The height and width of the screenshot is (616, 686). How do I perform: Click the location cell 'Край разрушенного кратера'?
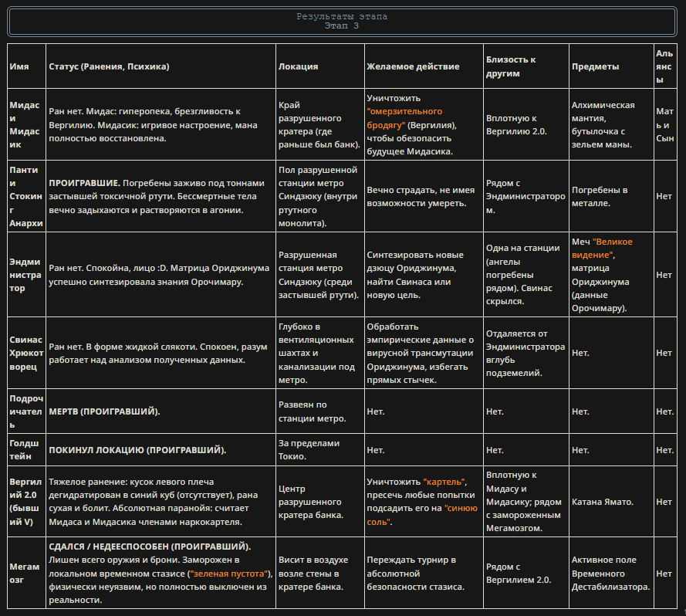tap(320, 124)
